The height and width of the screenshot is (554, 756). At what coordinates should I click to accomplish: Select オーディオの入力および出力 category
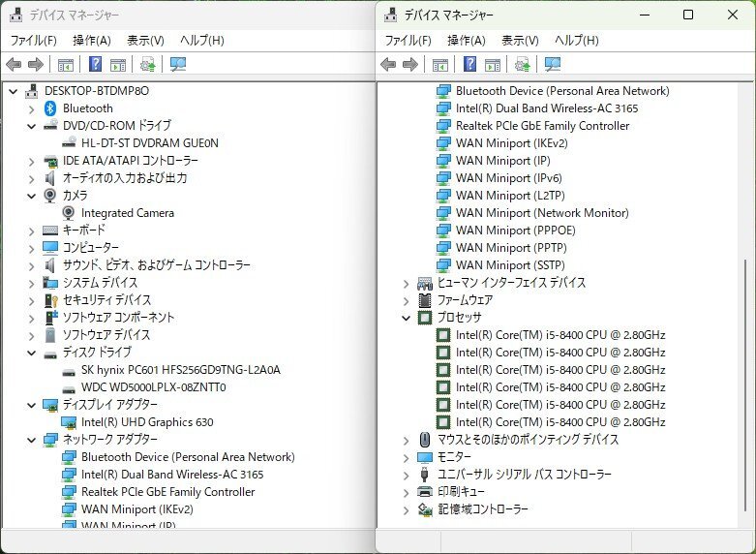125,178
